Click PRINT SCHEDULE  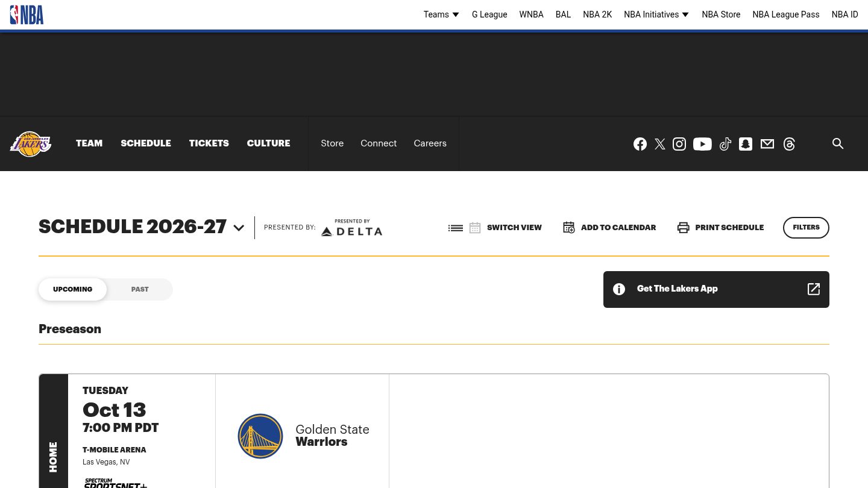pyautogui.click(x=729, y=228)
